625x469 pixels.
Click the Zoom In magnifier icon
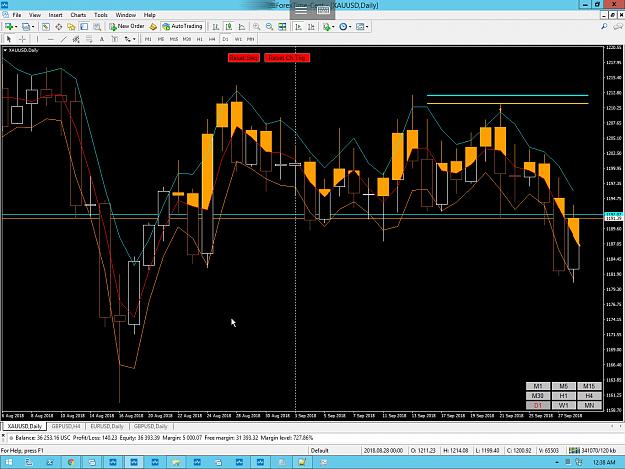pos(256,27)
